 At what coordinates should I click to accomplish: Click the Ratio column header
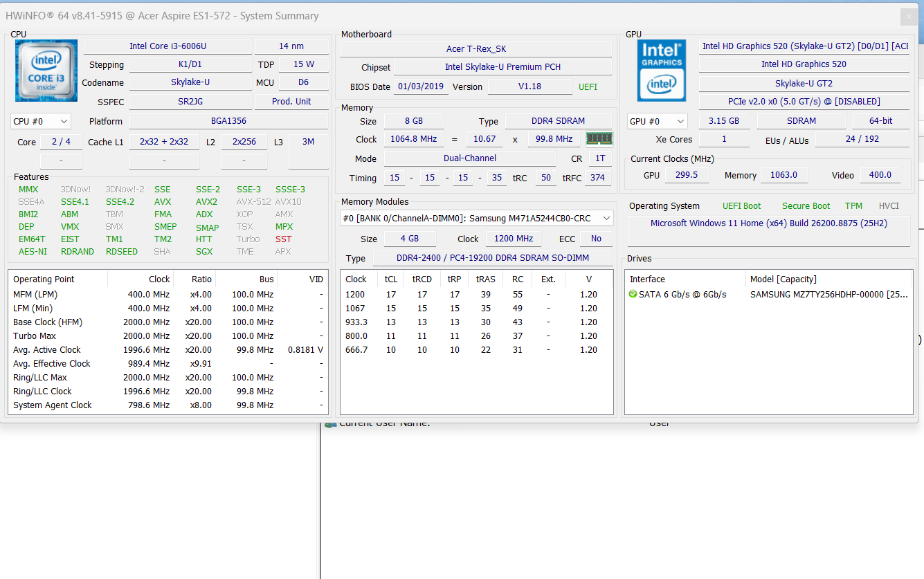click(x=194, y=279)
